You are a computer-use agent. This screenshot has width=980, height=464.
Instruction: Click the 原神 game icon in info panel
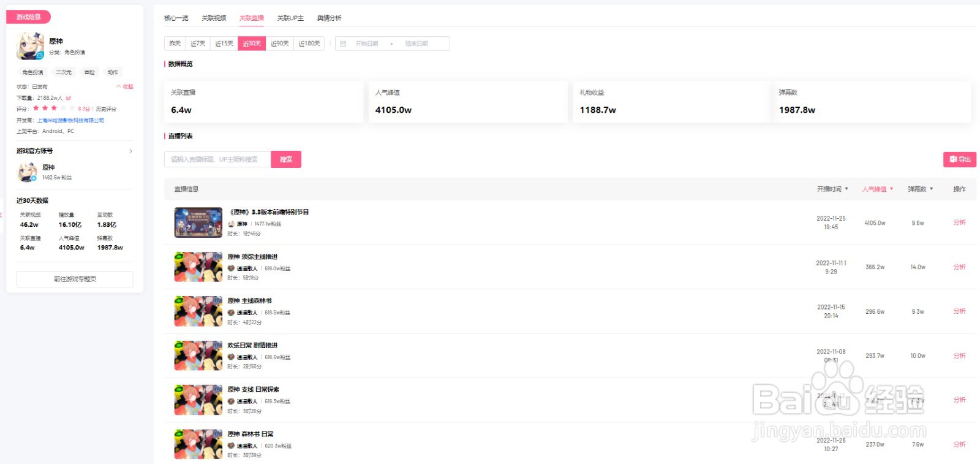pos(30,46)
